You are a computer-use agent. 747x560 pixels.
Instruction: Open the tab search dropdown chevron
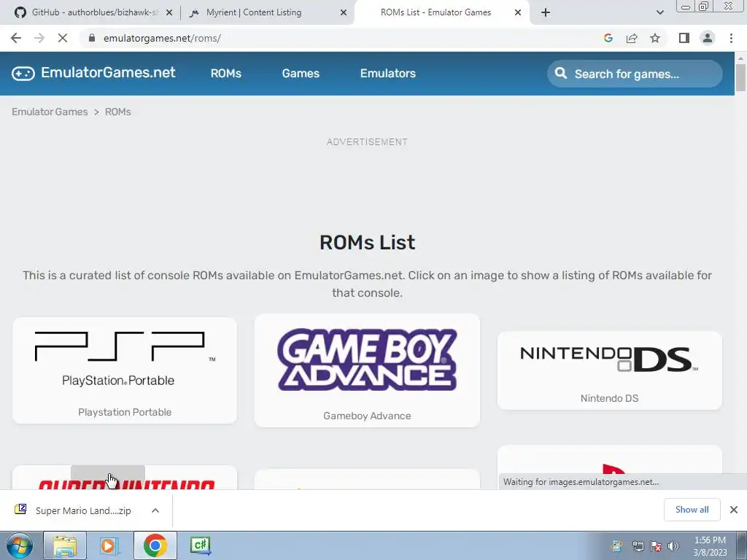(x=659, y=13)
